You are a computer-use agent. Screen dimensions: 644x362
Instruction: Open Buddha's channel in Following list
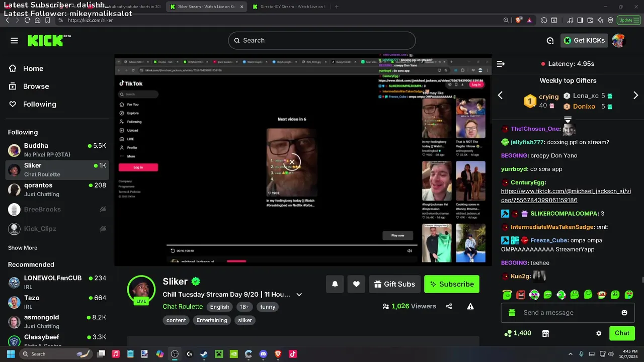57,150
